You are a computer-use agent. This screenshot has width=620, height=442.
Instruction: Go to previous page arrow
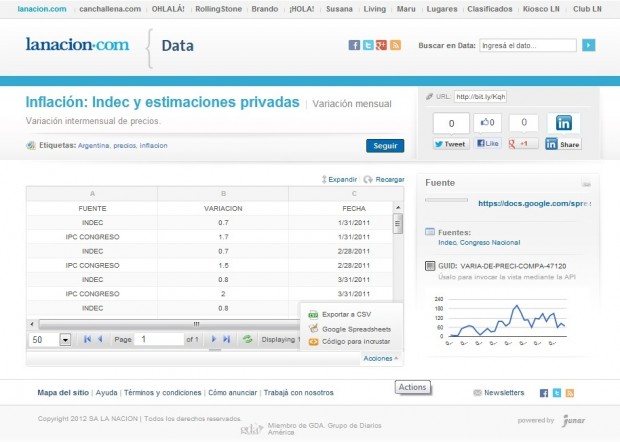pyautogui.click(x=100, y=339)
